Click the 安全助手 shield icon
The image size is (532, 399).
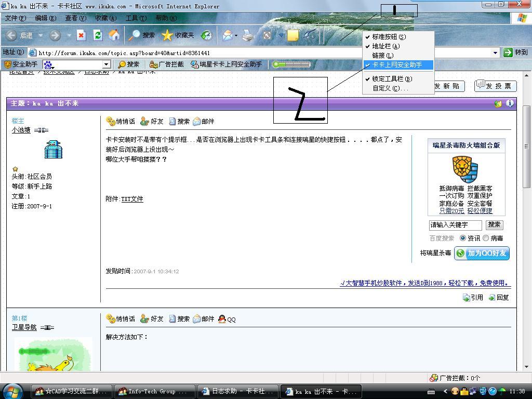click(7, 64)
